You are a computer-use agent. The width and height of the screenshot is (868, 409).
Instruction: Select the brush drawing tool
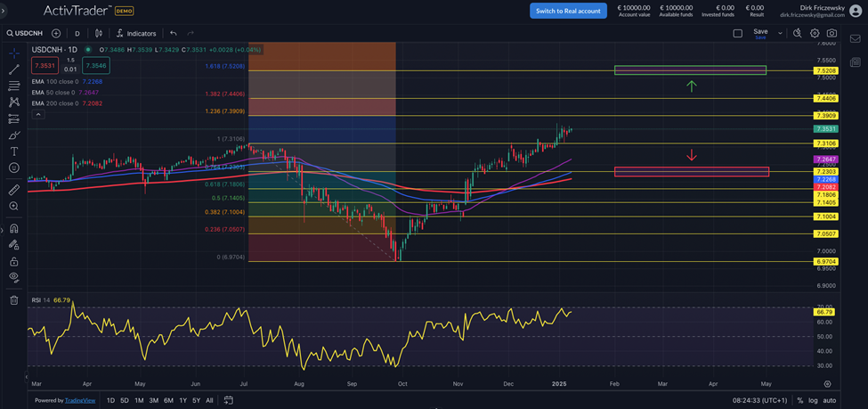(x=14, y=135)
